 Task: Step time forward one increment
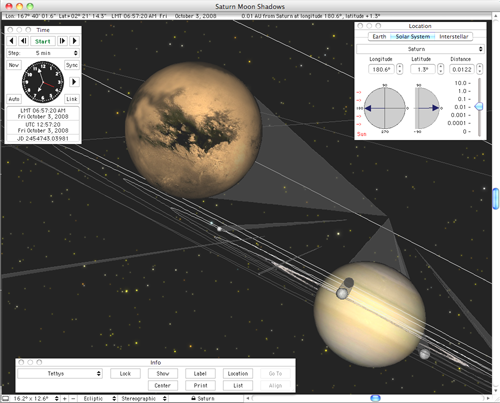(62, 41)
